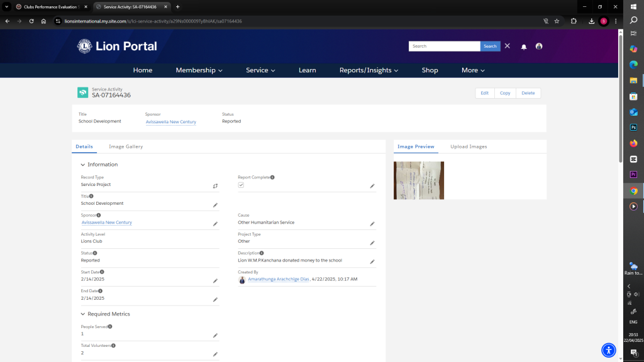Toggle the Report Complete checkbox
Viewport: 644px width, 362px height.
(241, 185)
